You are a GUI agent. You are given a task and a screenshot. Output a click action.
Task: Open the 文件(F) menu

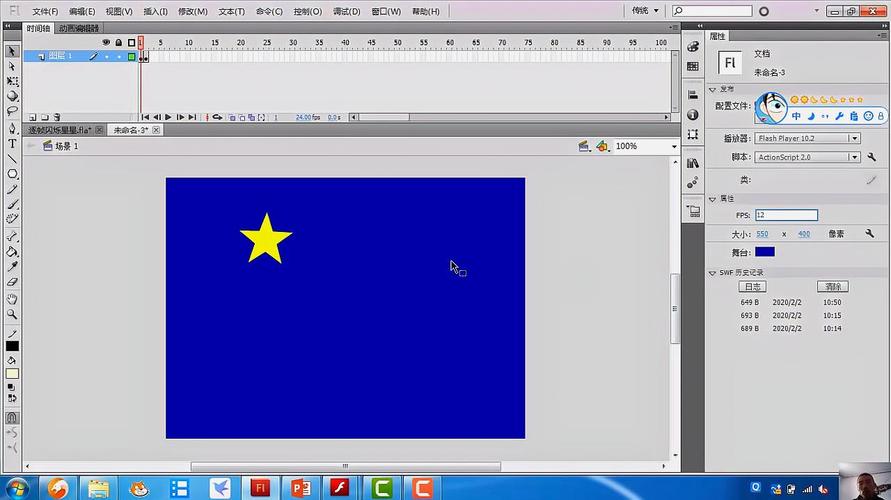pyautogui.click(x=45, y=11)
